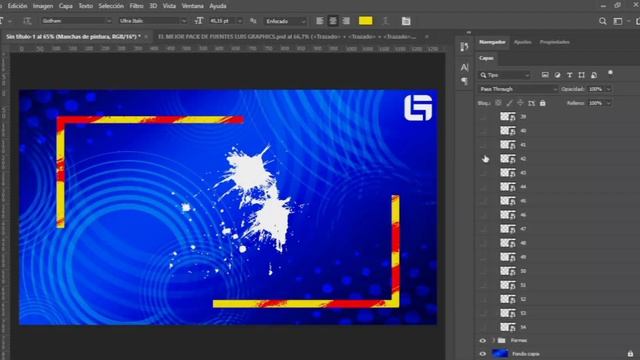The height and width of the screenshot is (360, 640).
Task: Show layer 42 via its visibility box
Action: 483,159
